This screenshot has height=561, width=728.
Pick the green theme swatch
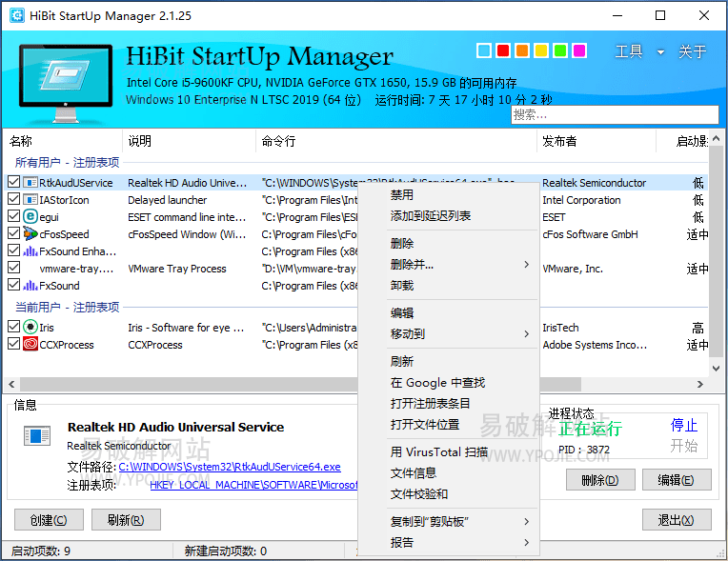[x=560, y=50]
